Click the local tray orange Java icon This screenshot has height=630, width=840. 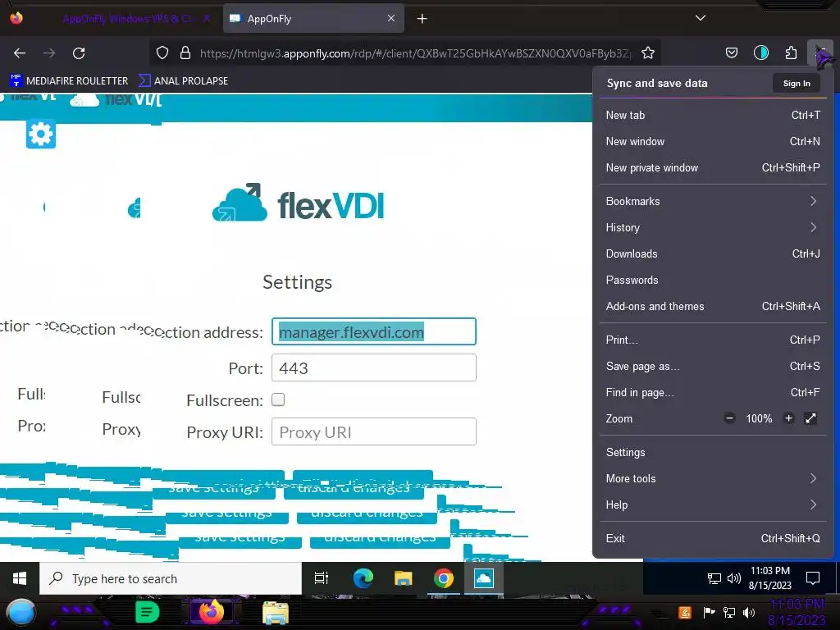coord(685,612)
